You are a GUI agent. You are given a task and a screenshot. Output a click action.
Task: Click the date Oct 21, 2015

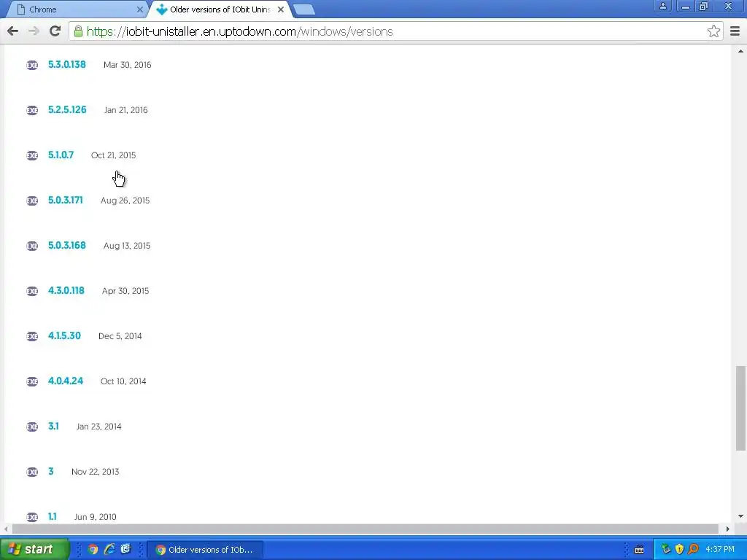[113, 155]
